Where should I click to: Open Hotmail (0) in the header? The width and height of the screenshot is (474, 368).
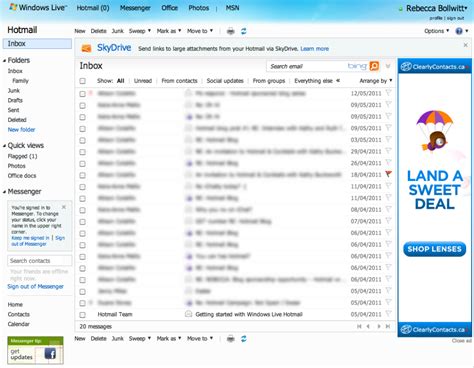coord(93,8)
